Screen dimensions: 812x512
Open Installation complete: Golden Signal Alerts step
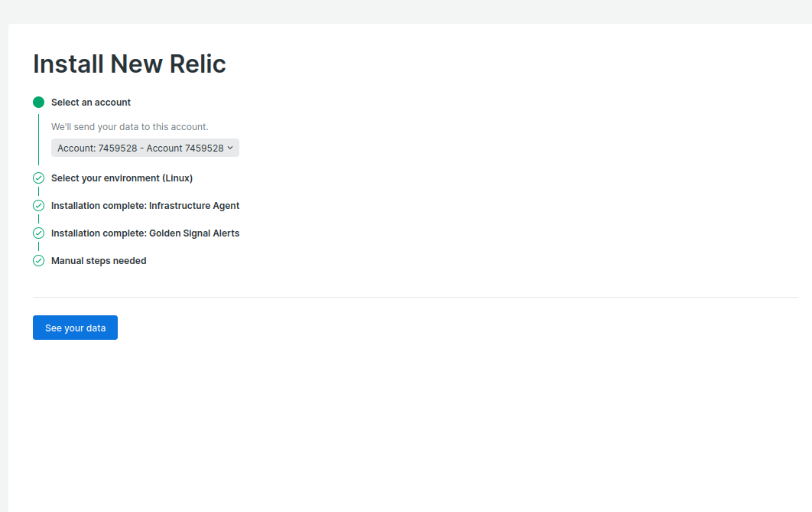click(145, 233)
